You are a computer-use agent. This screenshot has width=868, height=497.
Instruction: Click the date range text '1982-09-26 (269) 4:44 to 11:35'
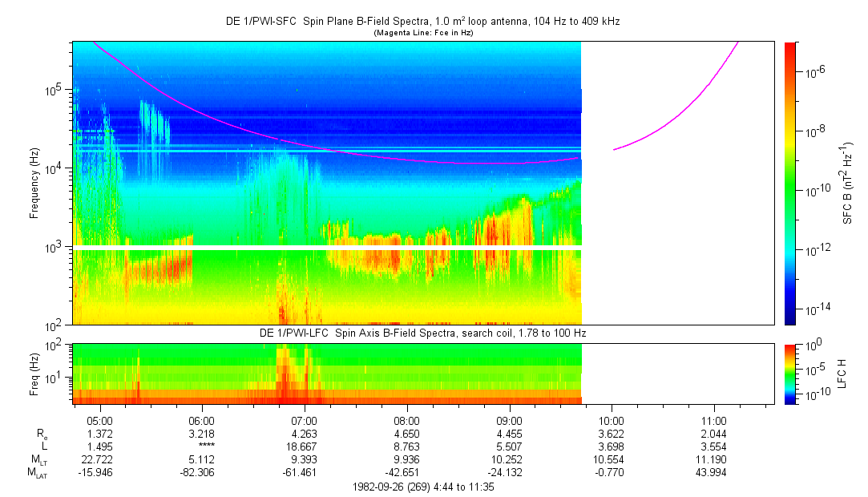422,487
